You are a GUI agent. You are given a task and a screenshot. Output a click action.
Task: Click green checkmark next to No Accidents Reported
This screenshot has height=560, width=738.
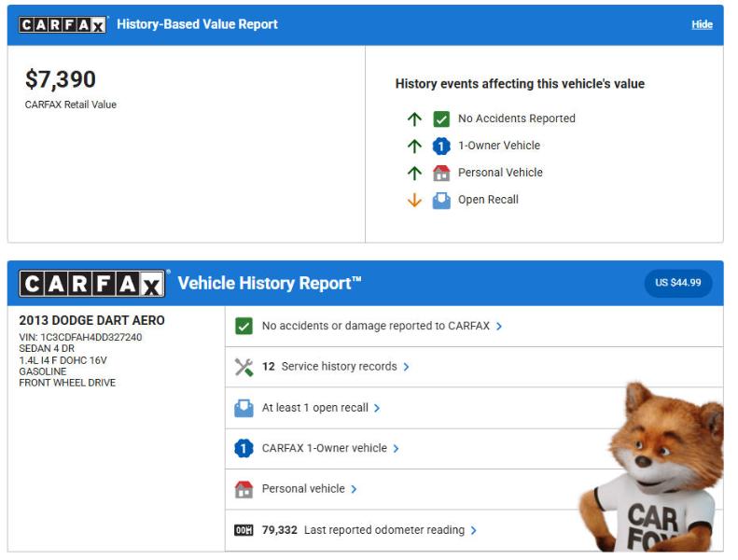(441, 119)
